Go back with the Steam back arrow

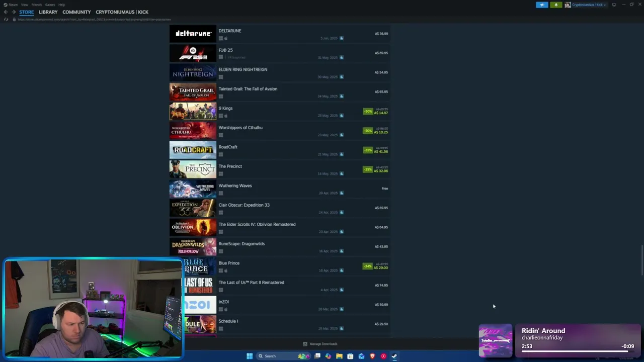(x=6, y=12)
